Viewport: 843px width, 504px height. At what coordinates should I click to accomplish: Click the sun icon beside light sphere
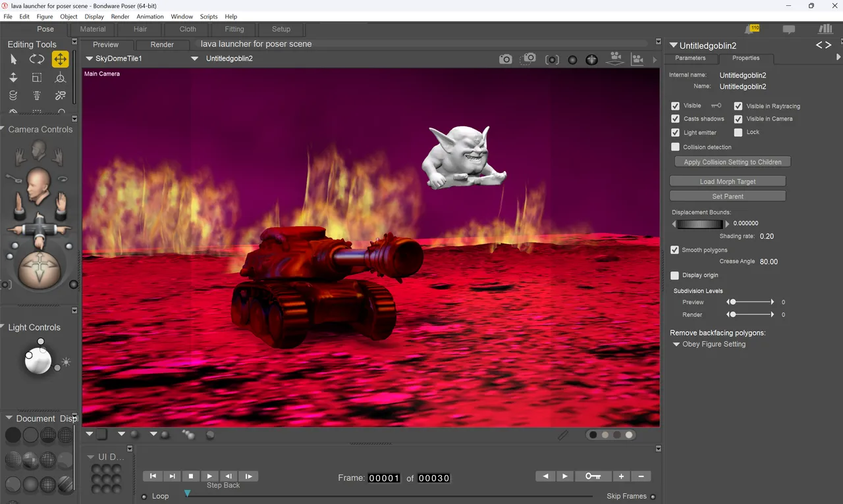coord(66,362)
